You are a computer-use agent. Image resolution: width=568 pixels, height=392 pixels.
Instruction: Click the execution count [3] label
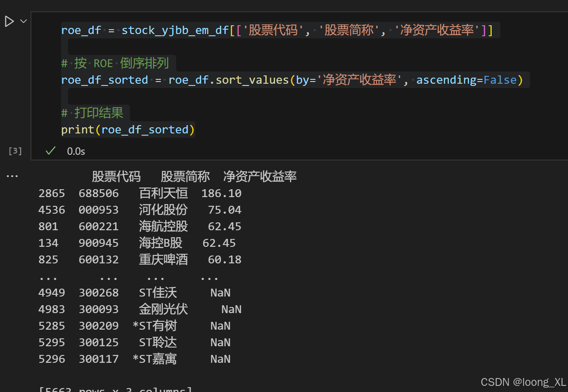pyautogui.click(x=15, y=151)
